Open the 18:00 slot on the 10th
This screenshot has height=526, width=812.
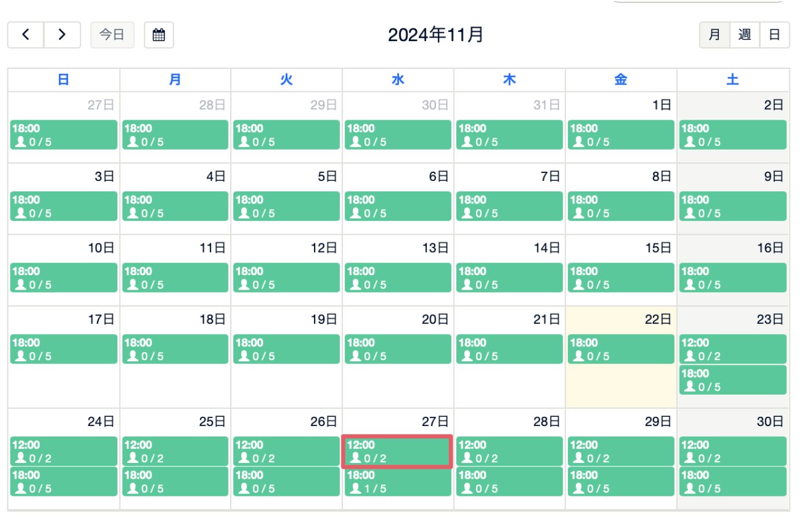[64, 277]
